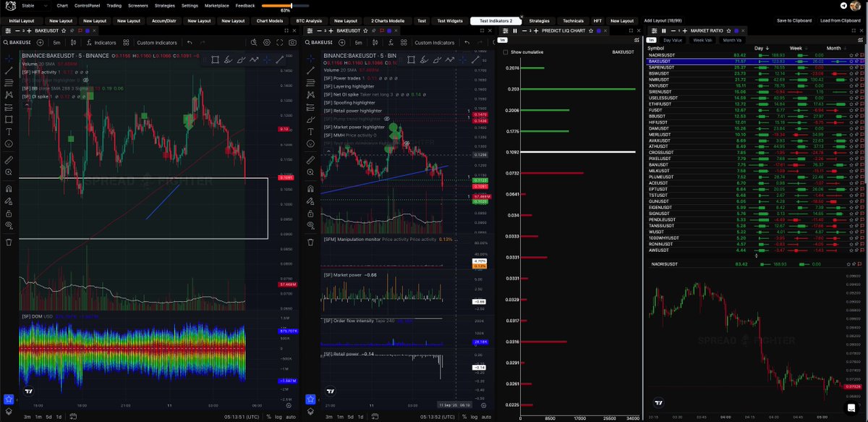Open the Telegram icon in top right
The image size is (868, 422).
pyautogui.click(x=845, y=5)
